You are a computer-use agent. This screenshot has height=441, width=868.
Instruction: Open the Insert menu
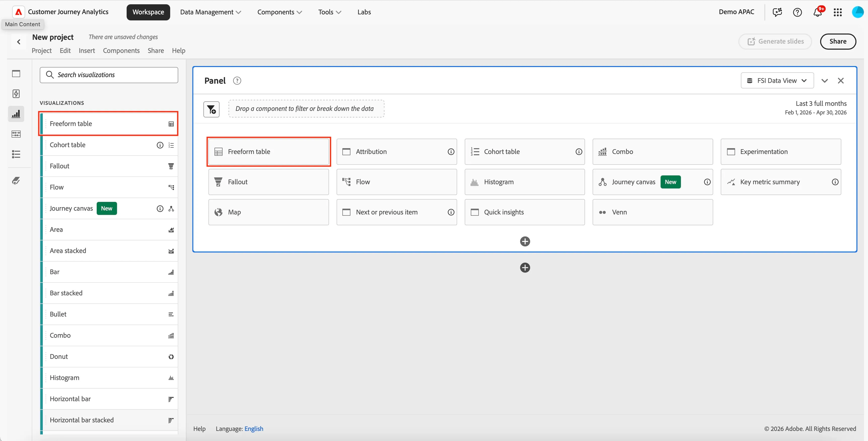click(87, 51)
